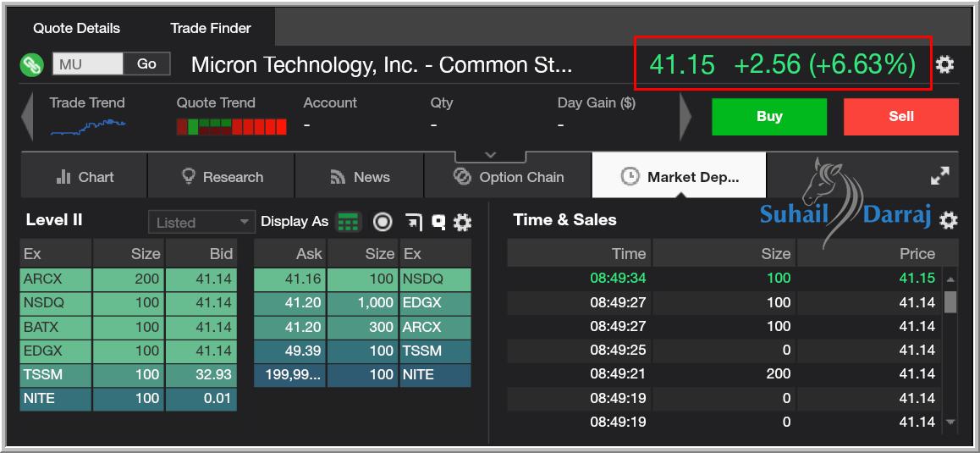Click the Account field label
The width and height of the screenshot is (980, 453).
tap(330, 102)
